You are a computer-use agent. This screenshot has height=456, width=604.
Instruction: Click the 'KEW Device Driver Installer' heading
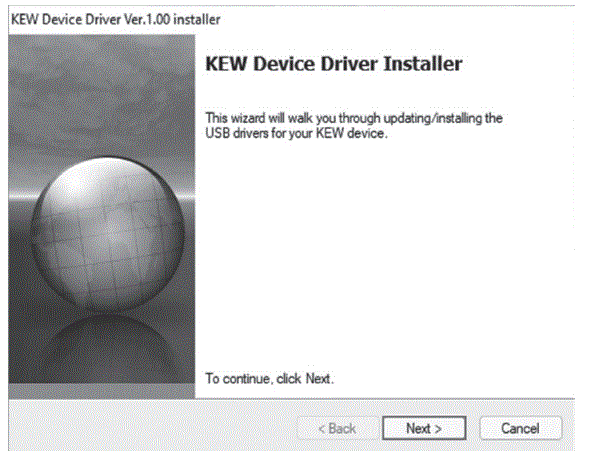(x=334, y=64)
